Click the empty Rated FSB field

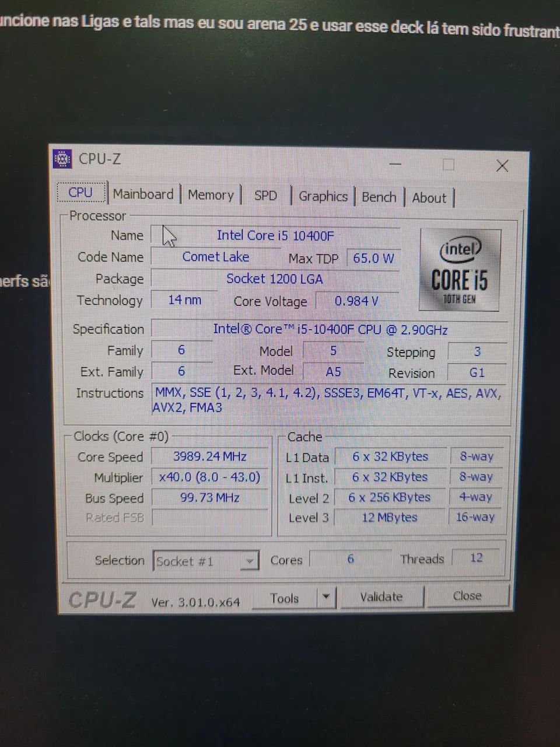(210, 517)
